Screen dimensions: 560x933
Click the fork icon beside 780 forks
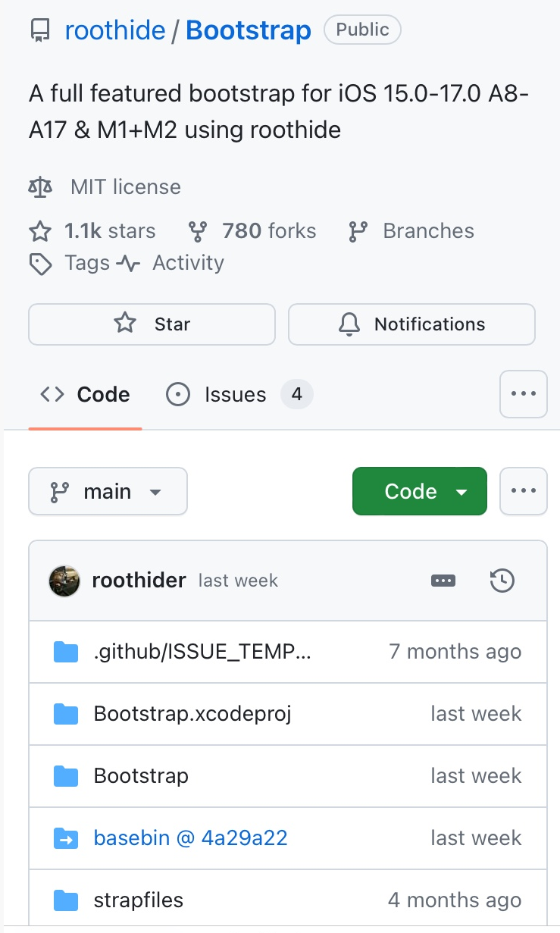(198, 231)
